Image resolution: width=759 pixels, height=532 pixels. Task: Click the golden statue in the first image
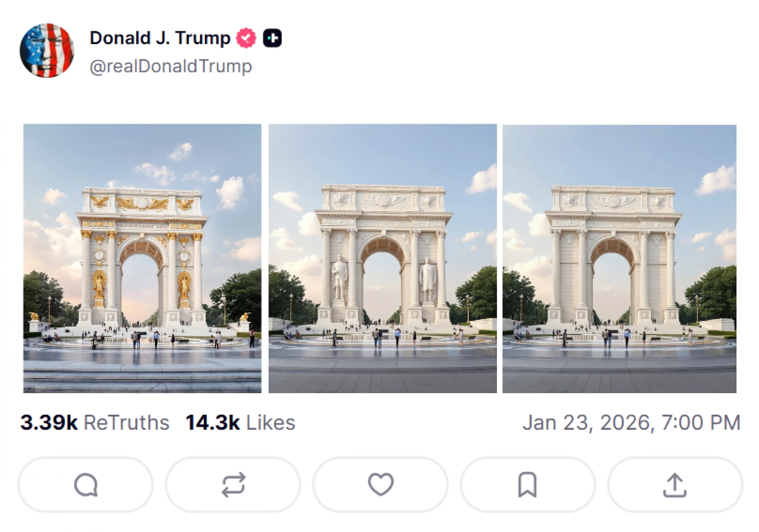(x=99, y=285)
